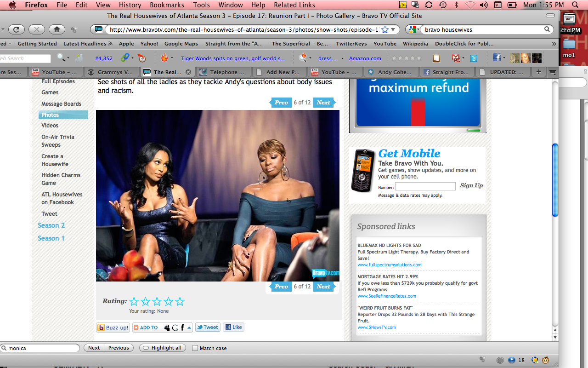Image resolution: width=588 pixels, height=368 pixels.
Task: Go to the Next photo above the image
Action: click(x=323, y=103)
